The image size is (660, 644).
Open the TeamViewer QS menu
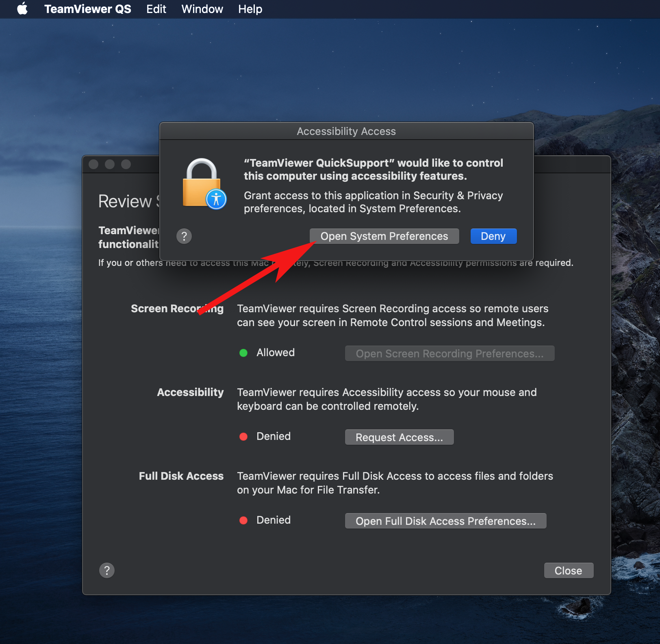[88, 9]
